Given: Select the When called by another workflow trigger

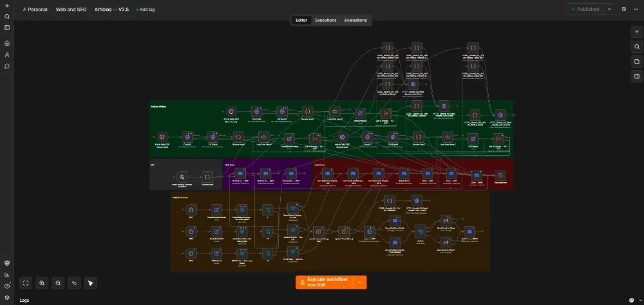Looking at the screenshot, I should coord(182,178).
